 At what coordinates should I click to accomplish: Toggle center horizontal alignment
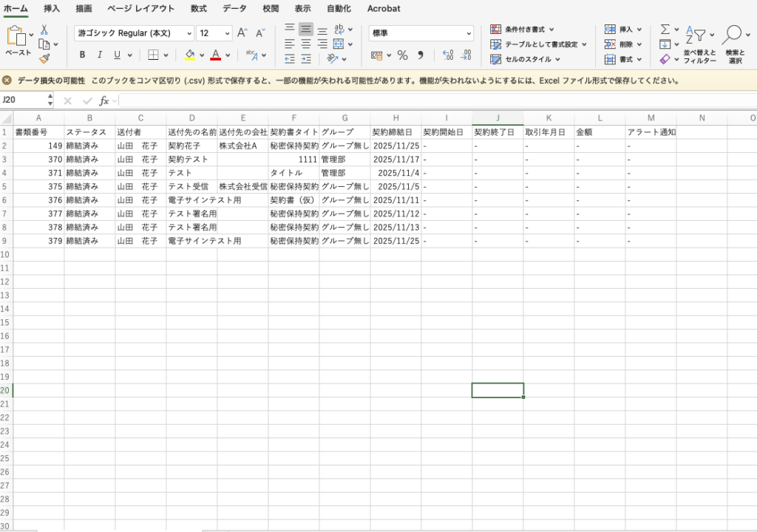[306, 44]
